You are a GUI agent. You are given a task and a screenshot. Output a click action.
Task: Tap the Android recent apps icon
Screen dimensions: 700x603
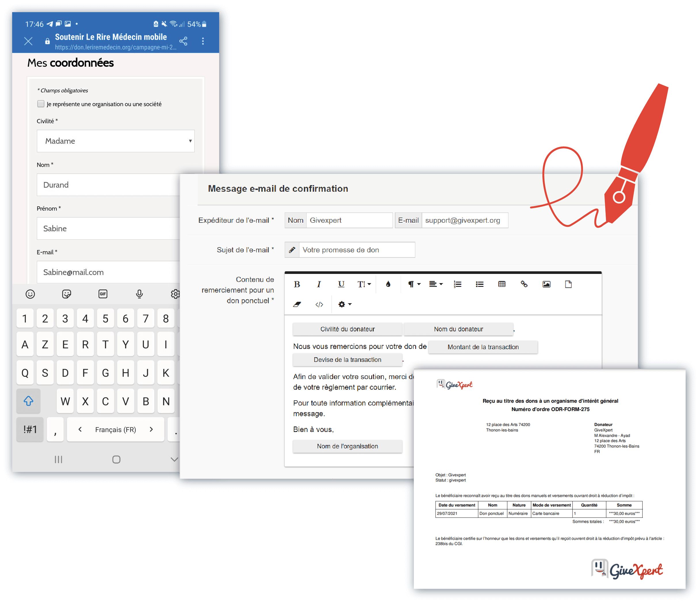pos(58,459)
